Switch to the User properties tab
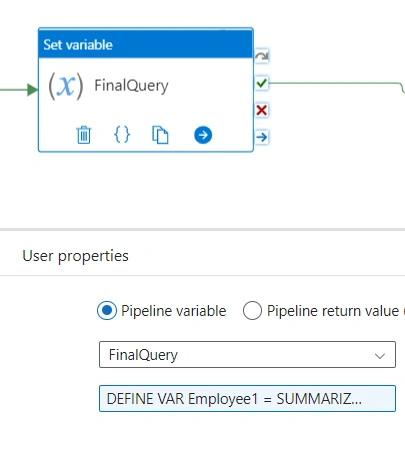This screenshot has width=405, height=454. (75, 256)
